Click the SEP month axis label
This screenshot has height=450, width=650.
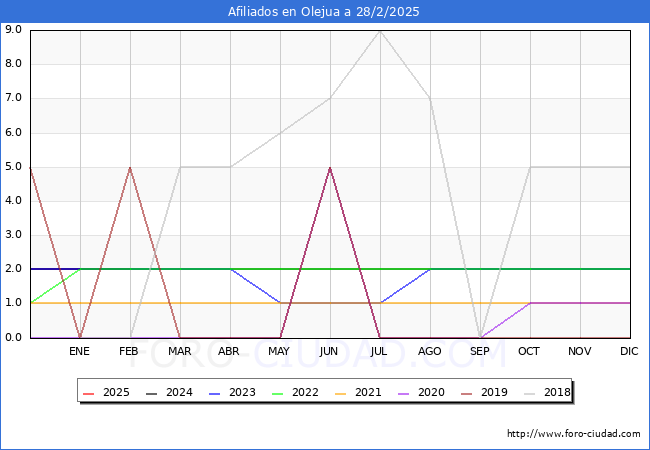[480, 351]
